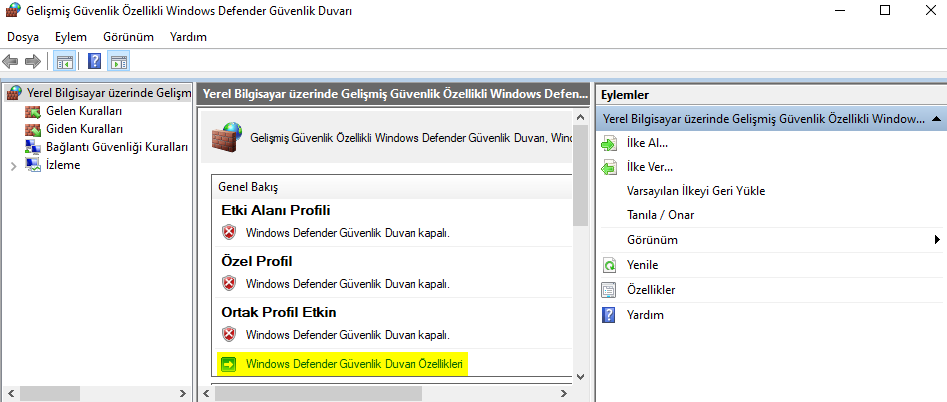Click the Yardım icon in Eylemler
Screen dimensions: 947x402
pyautogui.click(x=609, y=315)
